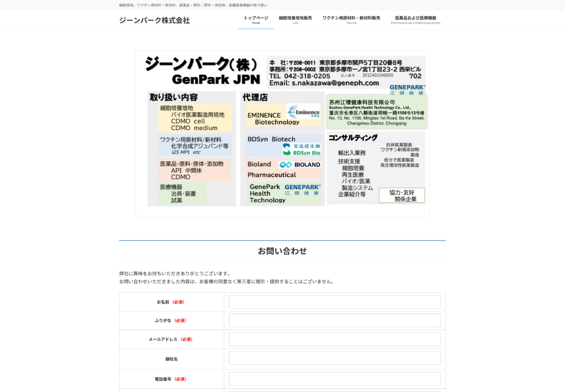Click the BDSyn Bio logo in the banner

click(x=302, y=150)
